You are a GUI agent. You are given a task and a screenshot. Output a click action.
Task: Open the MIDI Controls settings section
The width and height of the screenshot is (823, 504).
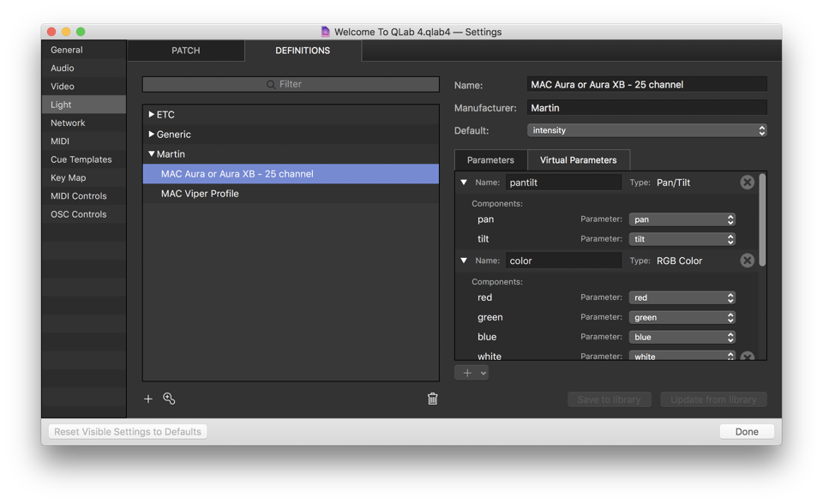tap(78, 196)
